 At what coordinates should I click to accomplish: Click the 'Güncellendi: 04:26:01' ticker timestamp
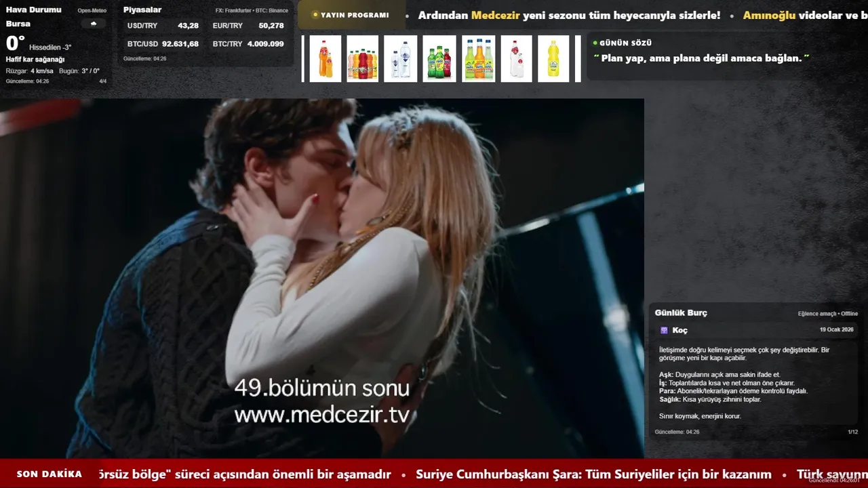834,480
